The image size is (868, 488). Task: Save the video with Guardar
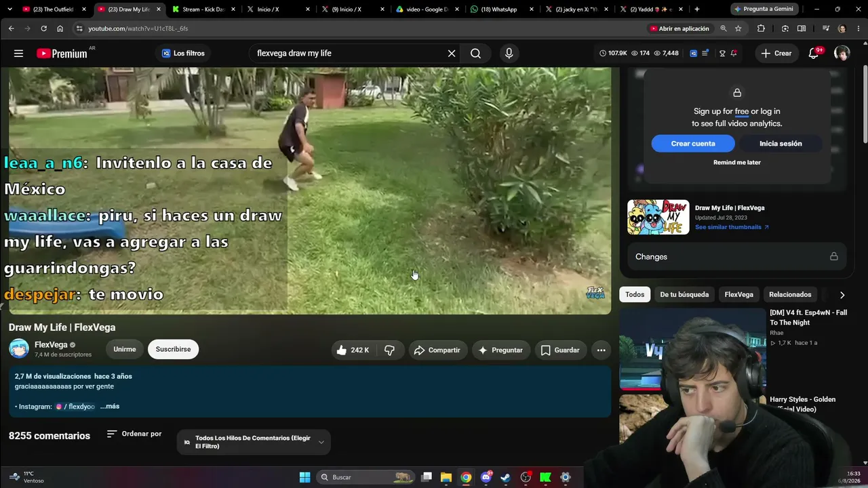[560, 350]
